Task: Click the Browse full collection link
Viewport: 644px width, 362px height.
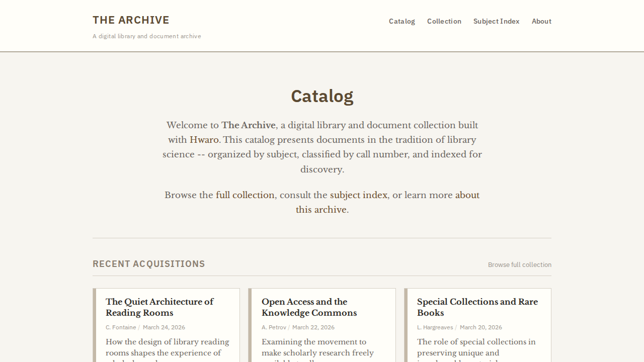Action: (520, 264)
